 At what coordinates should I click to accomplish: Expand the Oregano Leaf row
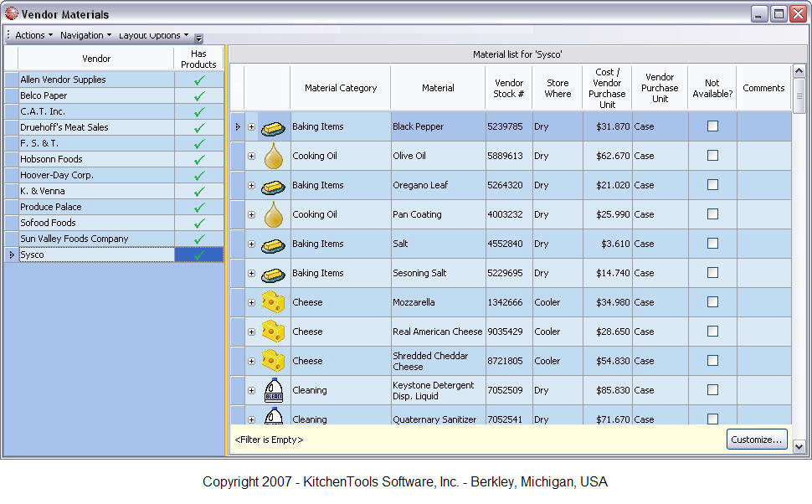tap(252, 185)
